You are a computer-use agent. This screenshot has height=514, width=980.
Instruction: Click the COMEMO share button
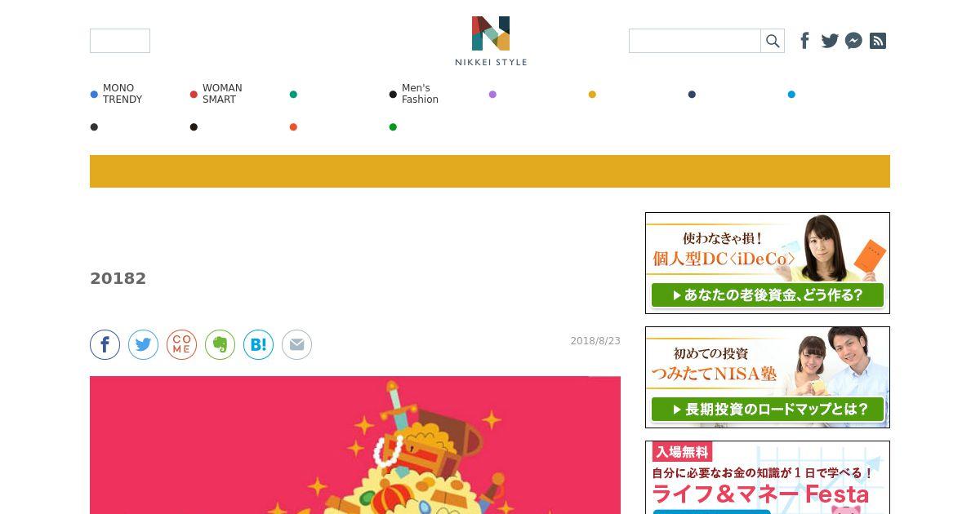coord(182,345)
